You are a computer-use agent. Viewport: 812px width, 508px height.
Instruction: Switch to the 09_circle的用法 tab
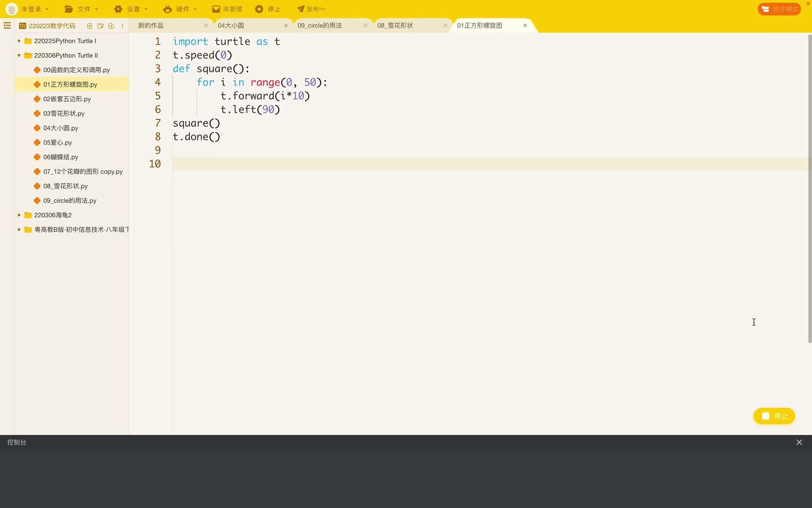point(320,25)
